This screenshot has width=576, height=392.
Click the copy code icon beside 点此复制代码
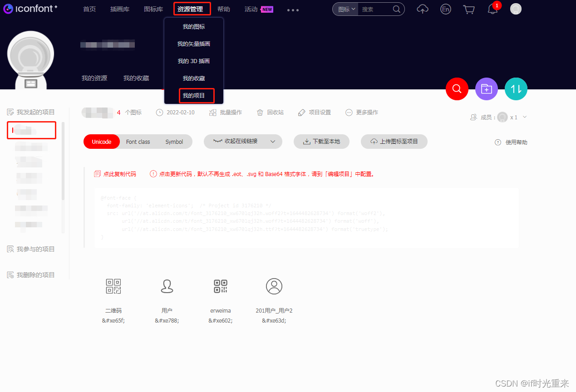97,174
